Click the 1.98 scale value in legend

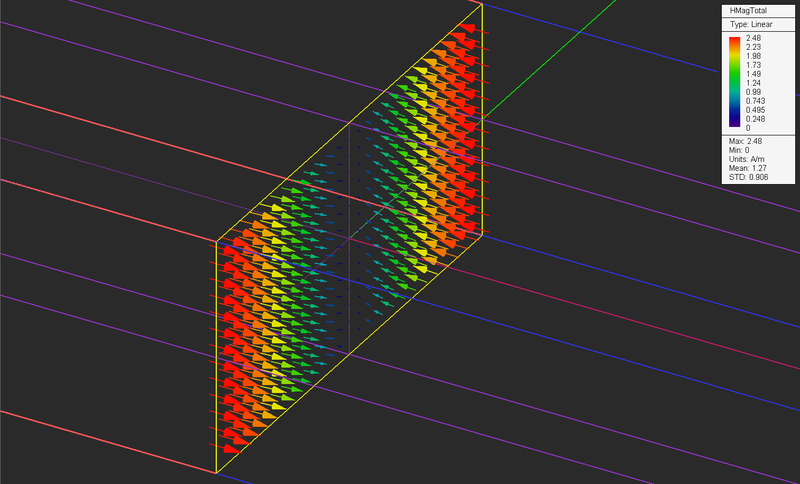coord(753,56)
